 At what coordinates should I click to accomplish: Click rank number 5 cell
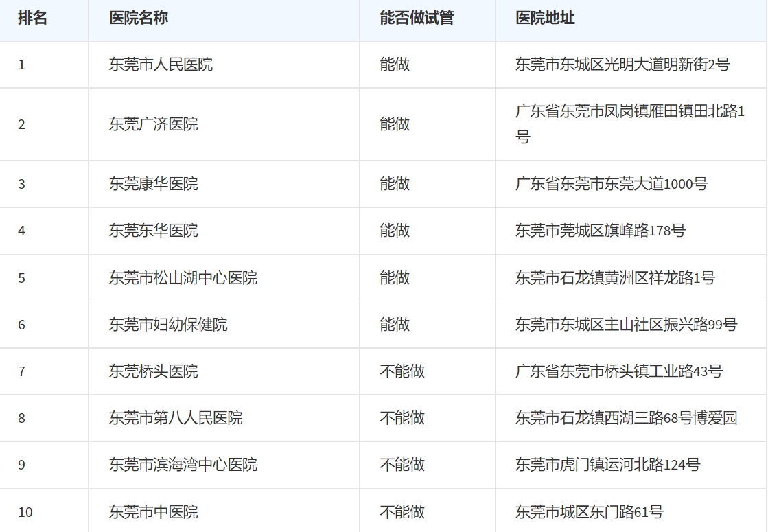(21, 278)
